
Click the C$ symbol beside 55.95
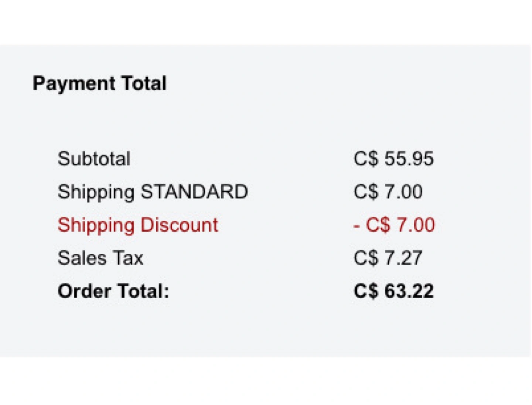point(366,159)
